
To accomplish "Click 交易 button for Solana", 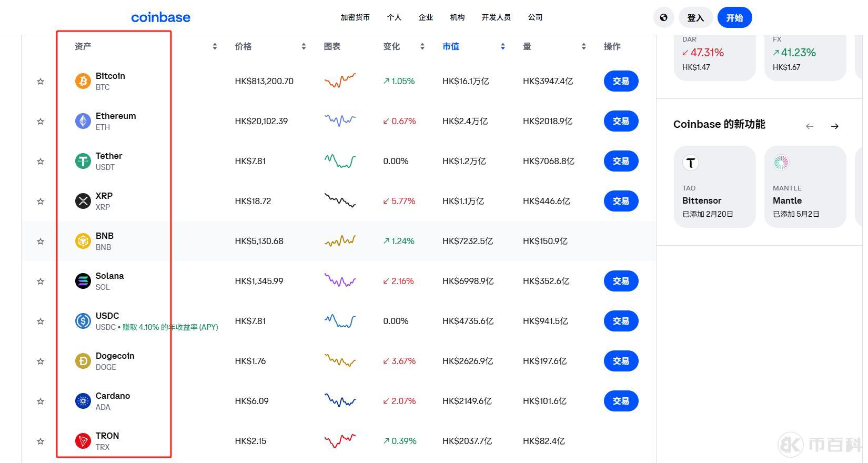I will tap(621, 281).
